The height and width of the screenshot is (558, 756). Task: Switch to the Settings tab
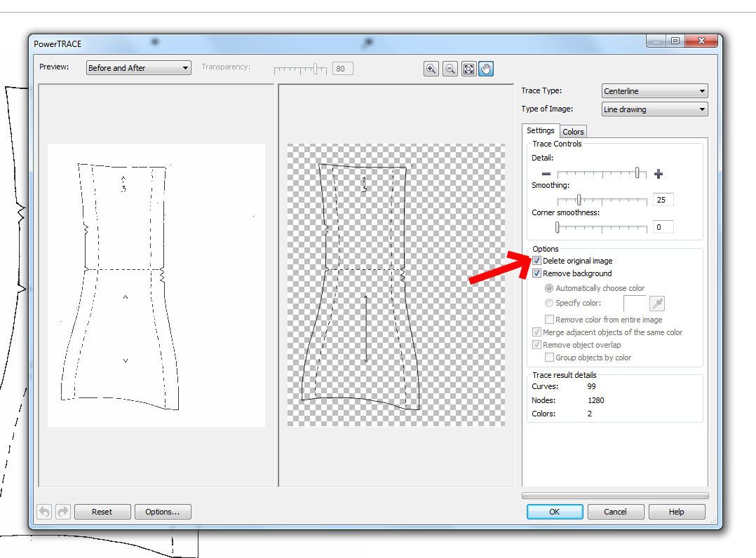pos(541,130)
